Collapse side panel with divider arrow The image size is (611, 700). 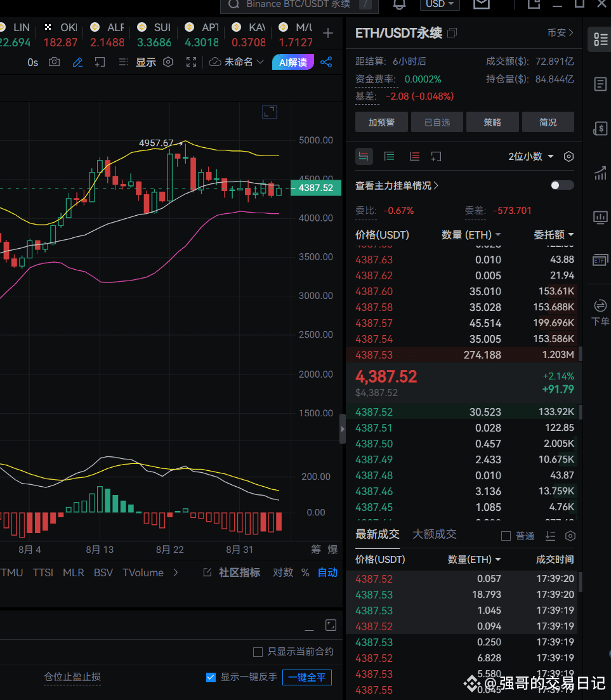pos(343,429)
